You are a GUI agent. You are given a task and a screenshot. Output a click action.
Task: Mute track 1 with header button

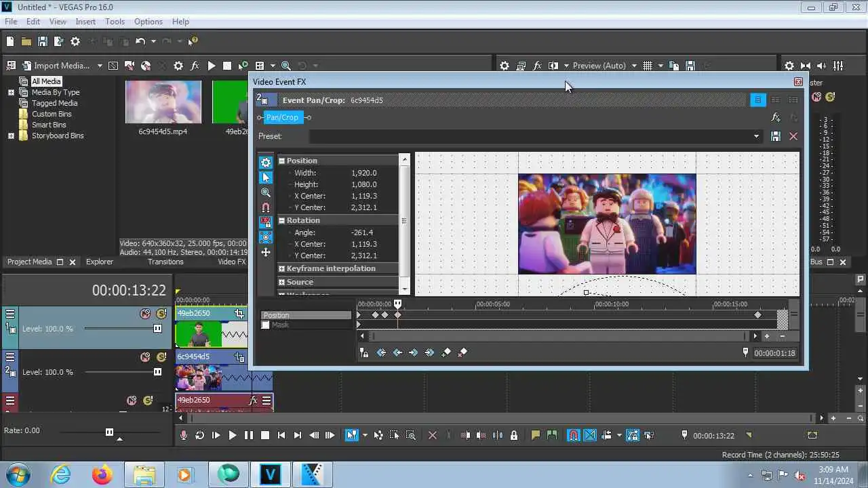pos(145,314)
